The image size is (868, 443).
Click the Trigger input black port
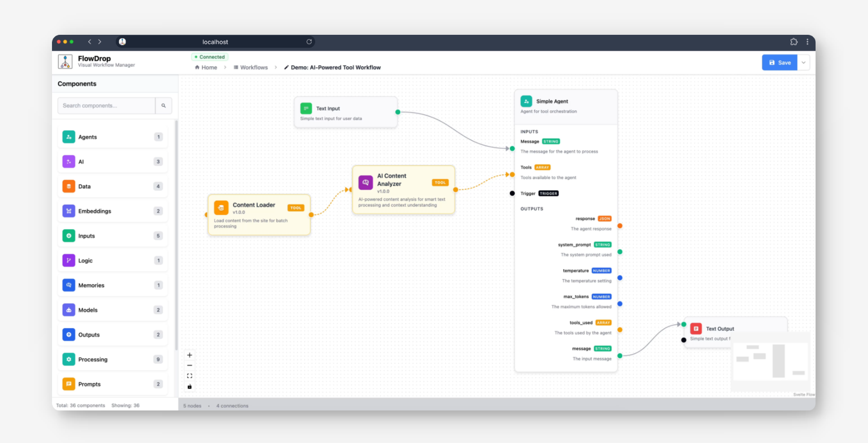512,193
